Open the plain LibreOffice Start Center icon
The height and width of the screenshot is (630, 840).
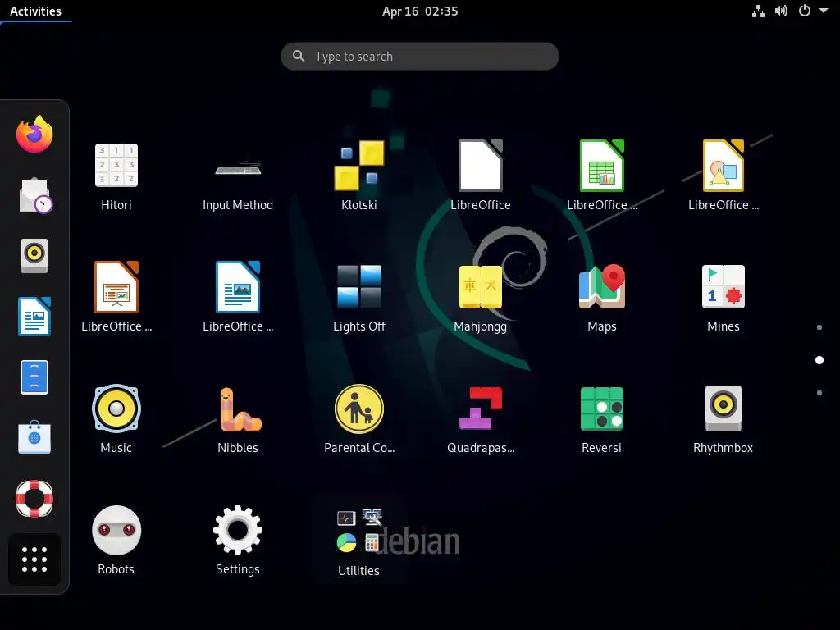(481, 177)
